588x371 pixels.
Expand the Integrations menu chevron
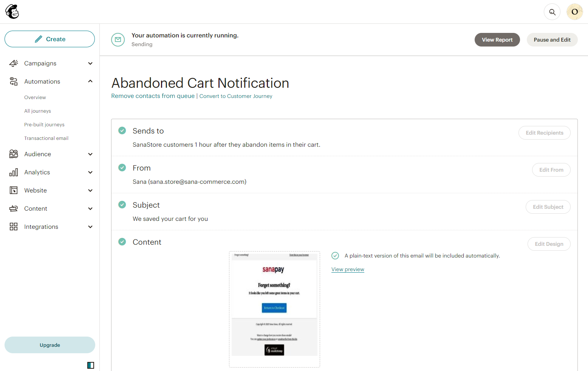(x=90, y=227)
